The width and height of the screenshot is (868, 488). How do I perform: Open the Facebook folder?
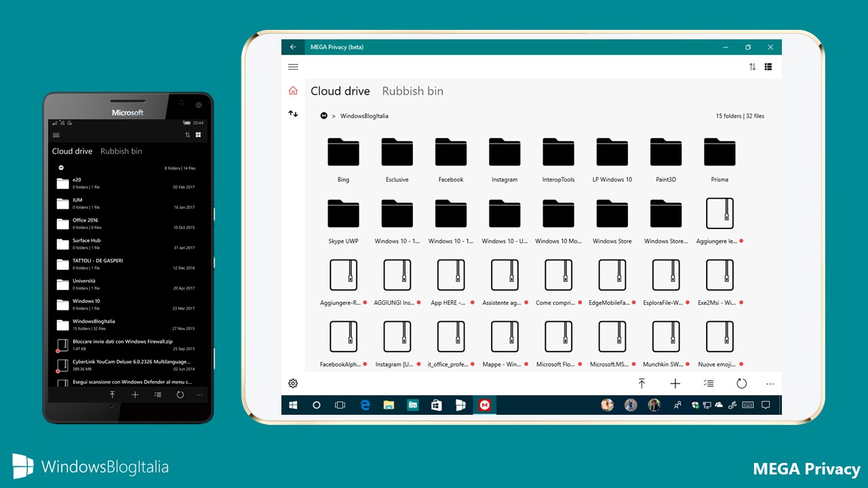[x=451, y=160]
